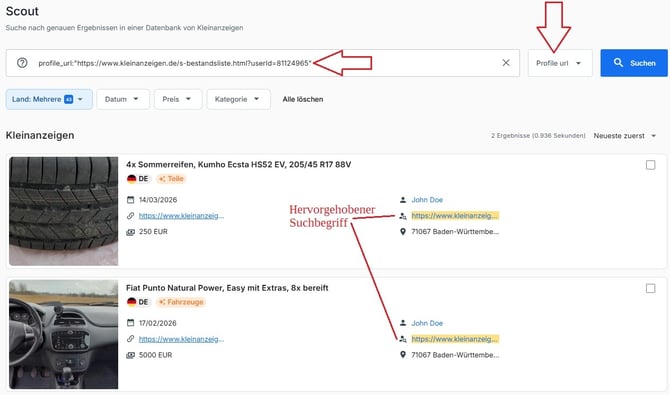Open the Profile url search type dropdown
Screen dimensions: 670x395
(560, 63)
